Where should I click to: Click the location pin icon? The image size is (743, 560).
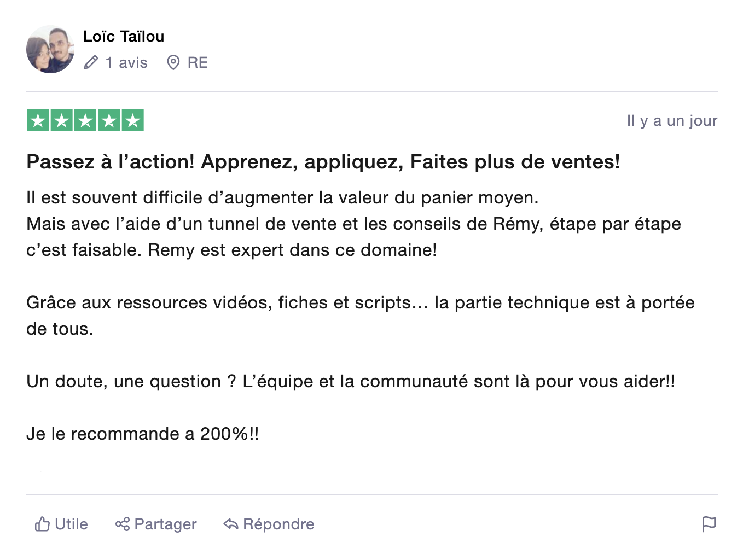[173, 63]
